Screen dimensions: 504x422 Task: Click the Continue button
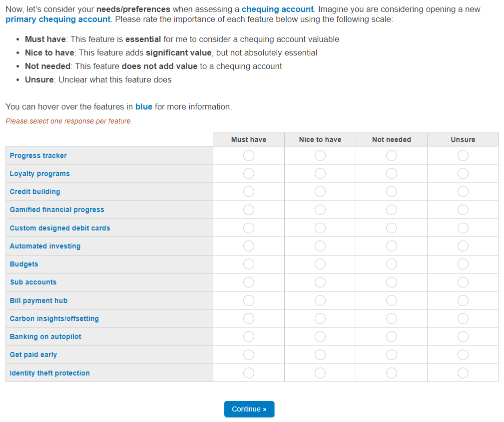[x=249, y=409]
